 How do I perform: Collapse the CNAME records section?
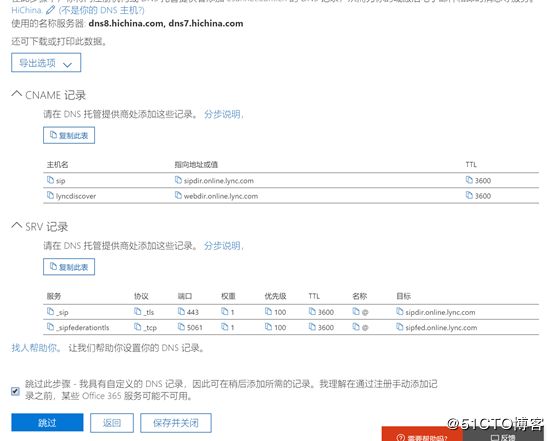point(17,94)
